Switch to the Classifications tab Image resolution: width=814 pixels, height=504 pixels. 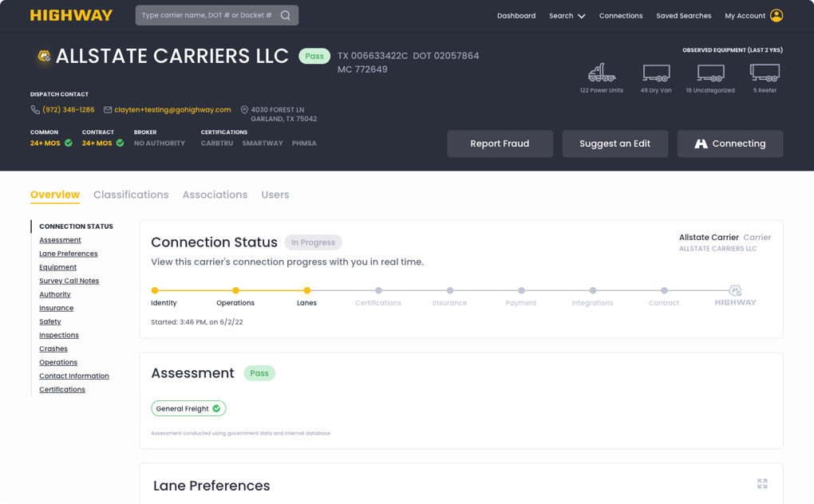(x=131, y=195)
